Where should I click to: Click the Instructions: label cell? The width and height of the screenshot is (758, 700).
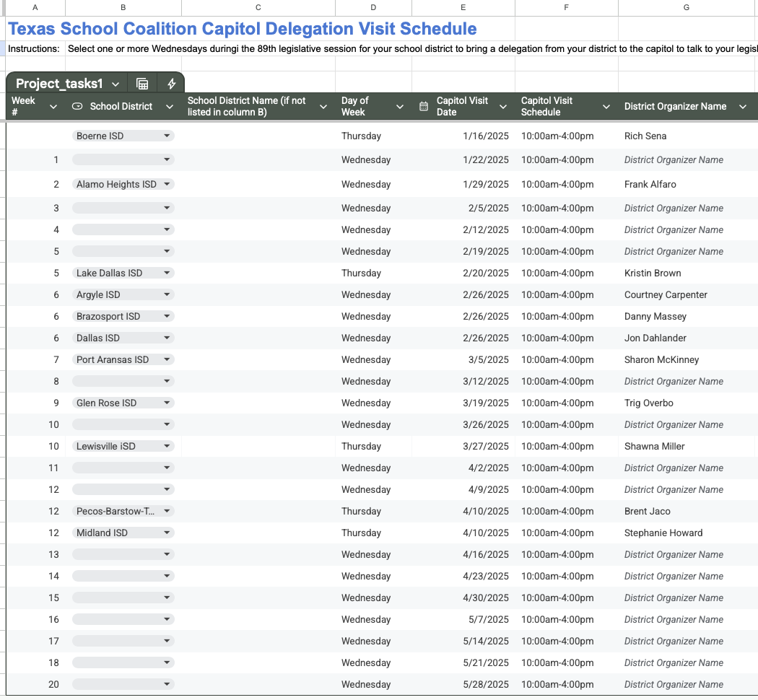pyautogui.click(x=34, y=49)
